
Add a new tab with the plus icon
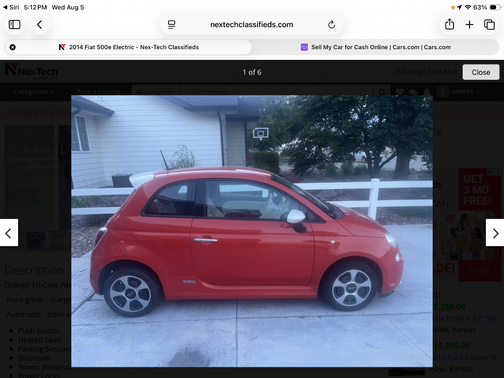(469, 25)
